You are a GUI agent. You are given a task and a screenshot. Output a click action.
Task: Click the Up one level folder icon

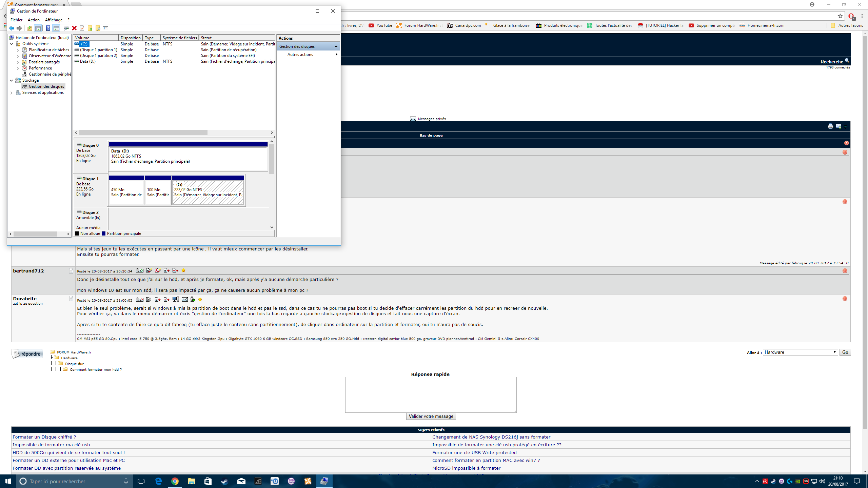point(30,28)
